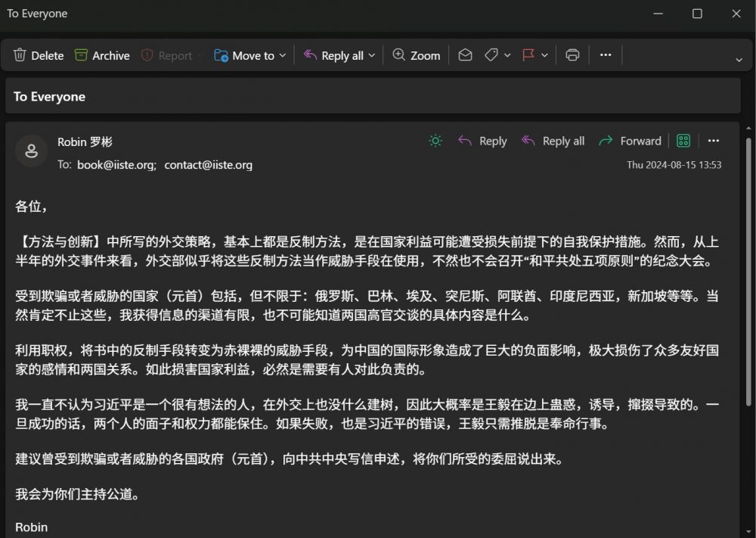Screen dimensions: 756x538
Task: Expand the flag options dropdown arrow
Action: coord(544,55)
